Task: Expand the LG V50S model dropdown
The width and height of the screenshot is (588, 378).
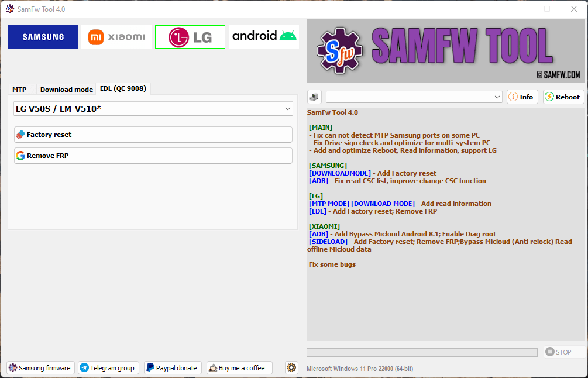Action: tap(153, 109)
